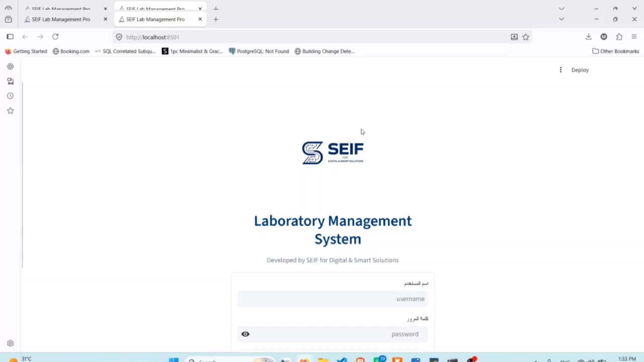The width and height of the screenshot is (644, 362).
Task: Open synced tabs in the sidebar
Action: 10,81
